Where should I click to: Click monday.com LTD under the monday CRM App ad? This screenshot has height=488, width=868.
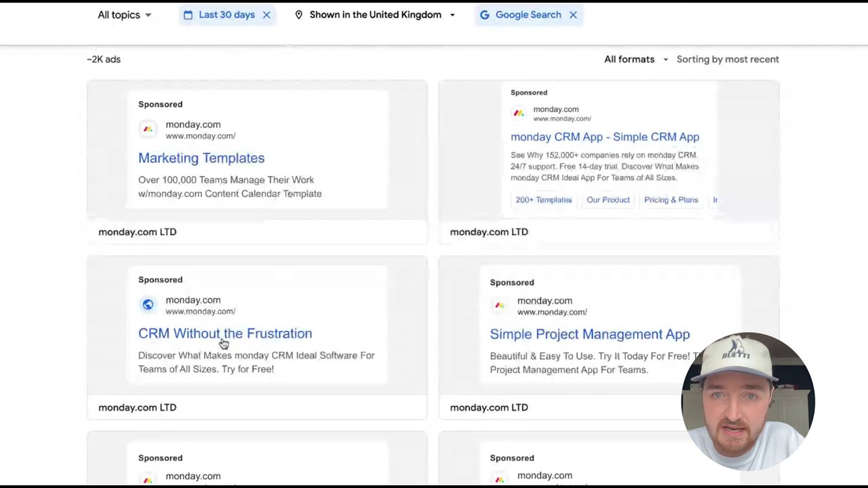tap(489, 232)
